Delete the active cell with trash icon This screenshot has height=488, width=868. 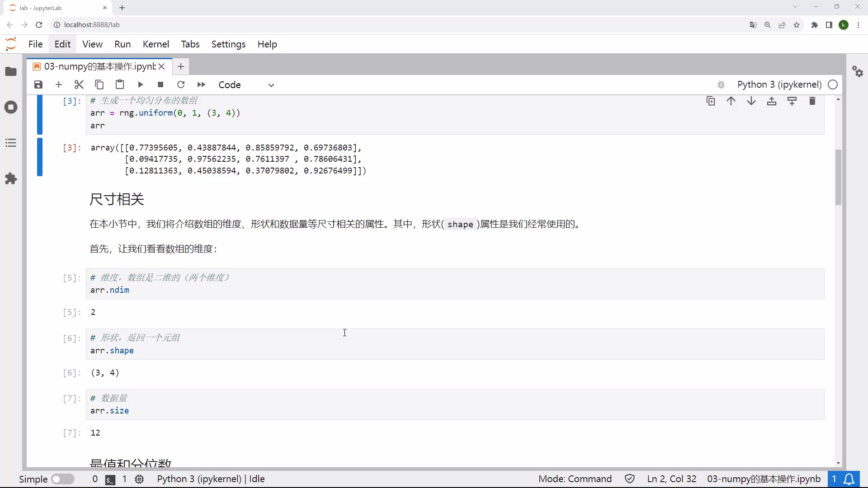coord(812,101)
